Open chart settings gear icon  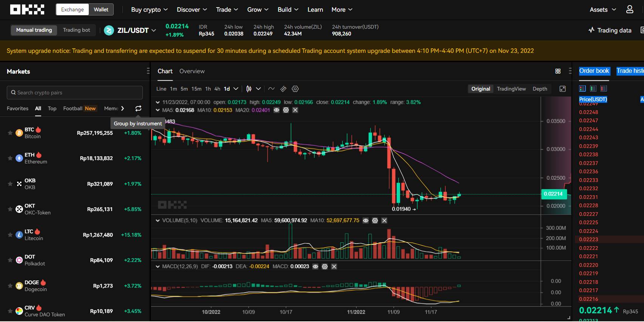coord(295,89)
